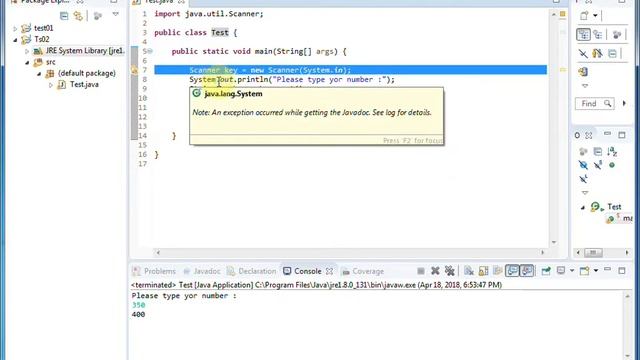The width and height of the screenshot is (640, 360).
Task: Click the Terminate console button
Action: click(x=421, y=271)
